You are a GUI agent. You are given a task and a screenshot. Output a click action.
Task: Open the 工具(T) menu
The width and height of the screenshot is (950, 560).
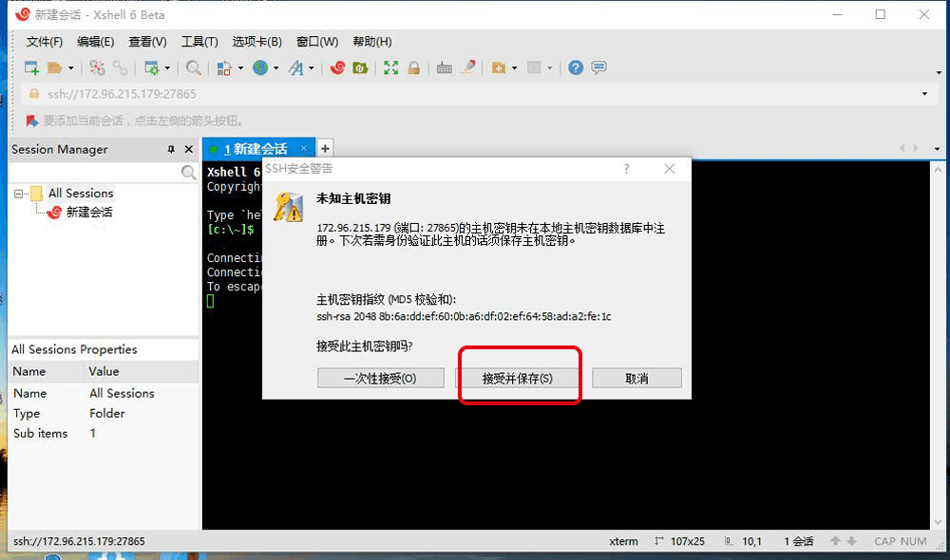(x=199, y=42)
